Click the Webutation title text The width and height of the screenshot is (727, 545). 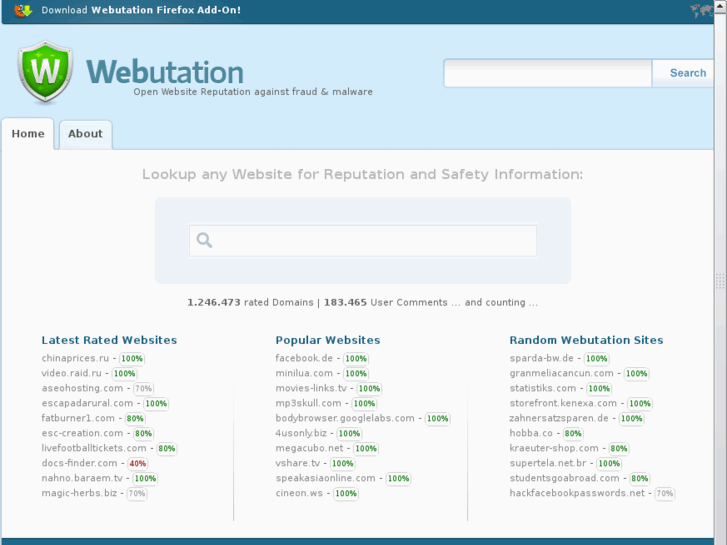(165, 72)
